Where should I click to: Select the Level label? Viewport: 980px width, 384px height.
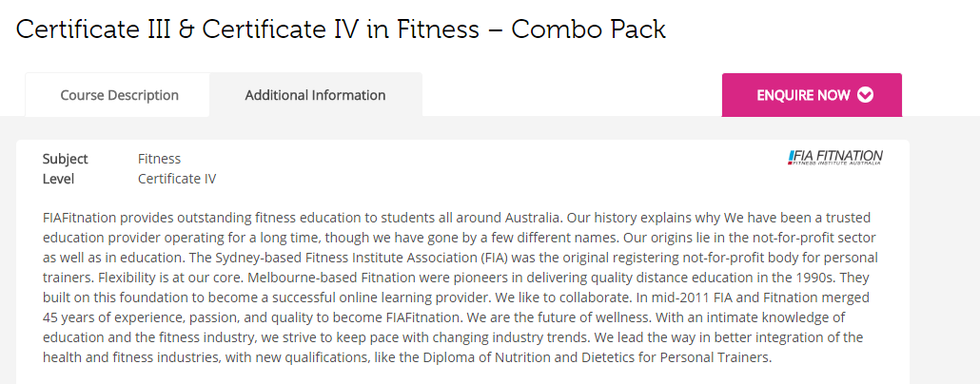click(58, 179)
